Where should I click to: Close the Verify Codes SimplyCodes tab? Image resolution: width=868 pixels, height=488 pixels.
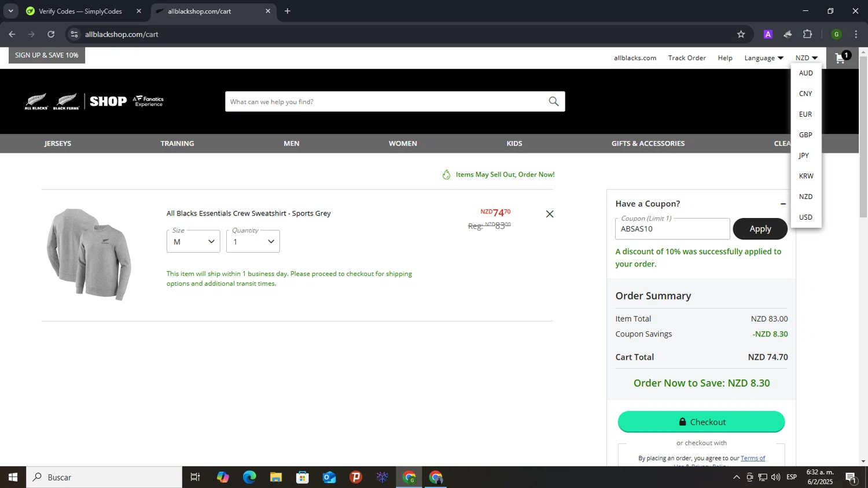[x=139, y=11]
